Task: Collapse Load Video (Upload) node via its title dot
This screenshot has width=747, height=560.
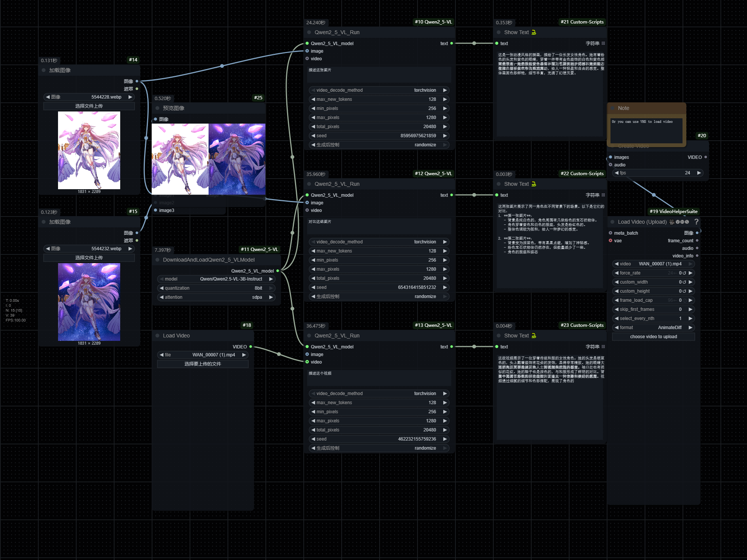Action: (x=612, y=222)
